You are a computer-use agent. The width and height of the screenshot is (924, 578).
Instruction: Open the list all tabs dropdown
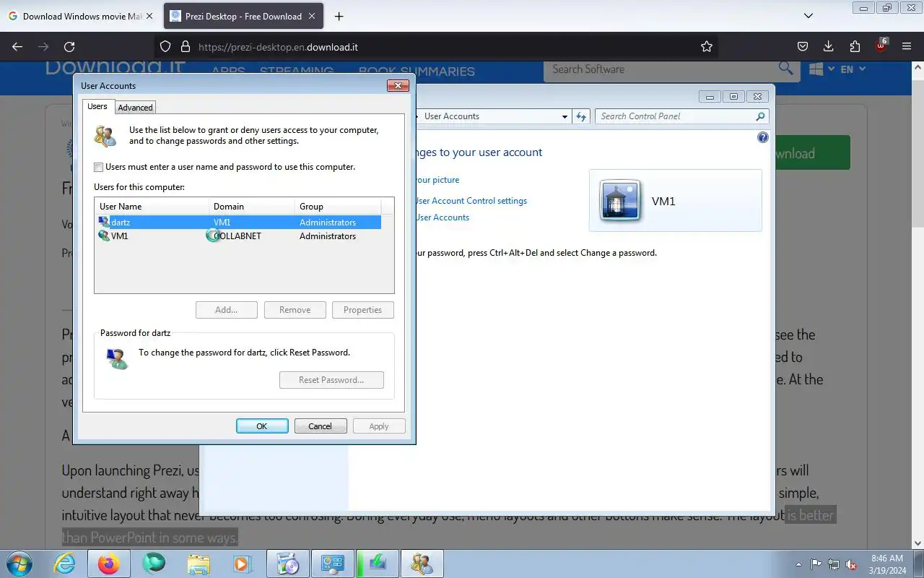pyautogui.click(x=808, y=16)
